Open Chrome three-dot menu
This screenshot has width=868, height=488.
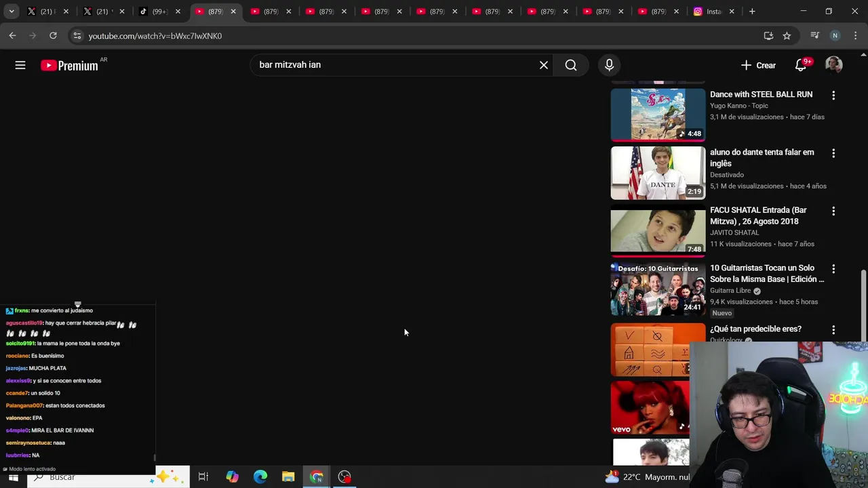pyautogui.click(x=855, y=36)
